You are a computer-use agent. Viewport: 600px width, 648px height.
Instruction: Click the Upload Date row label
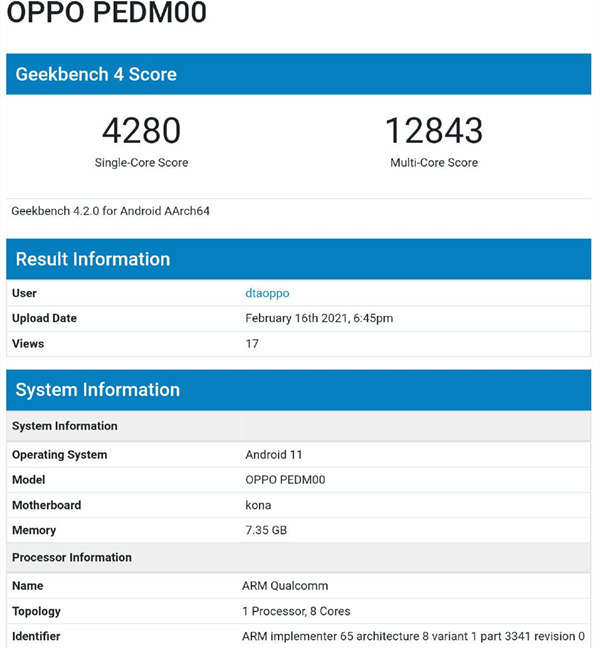[x=44, y=318]
